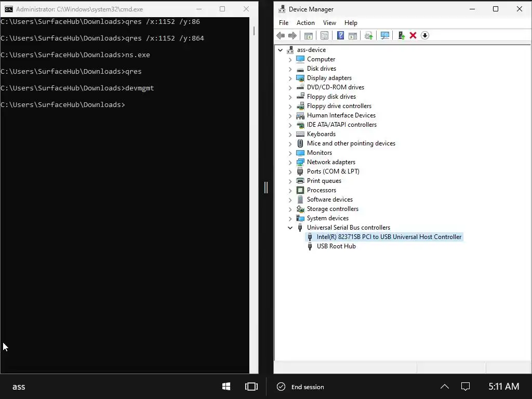Open Properties via the toolbar icon
The width and height of the screenshot is (532, 399).
click(x=324, y=35)
